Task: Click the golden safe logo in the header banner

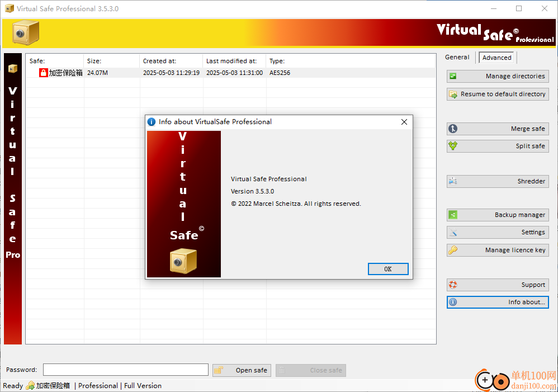Action: click(x=26, y=33)
